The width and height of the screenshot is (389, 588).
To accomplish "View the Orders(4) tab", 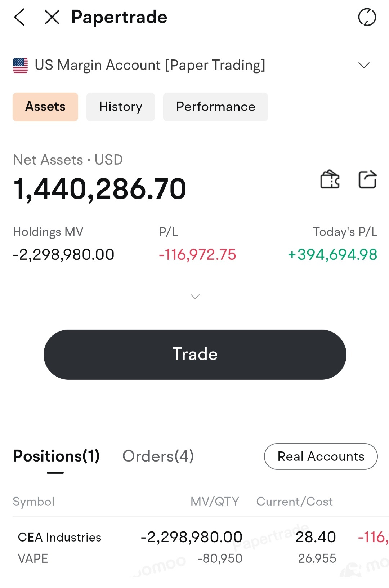I will [x=158, y=456].
